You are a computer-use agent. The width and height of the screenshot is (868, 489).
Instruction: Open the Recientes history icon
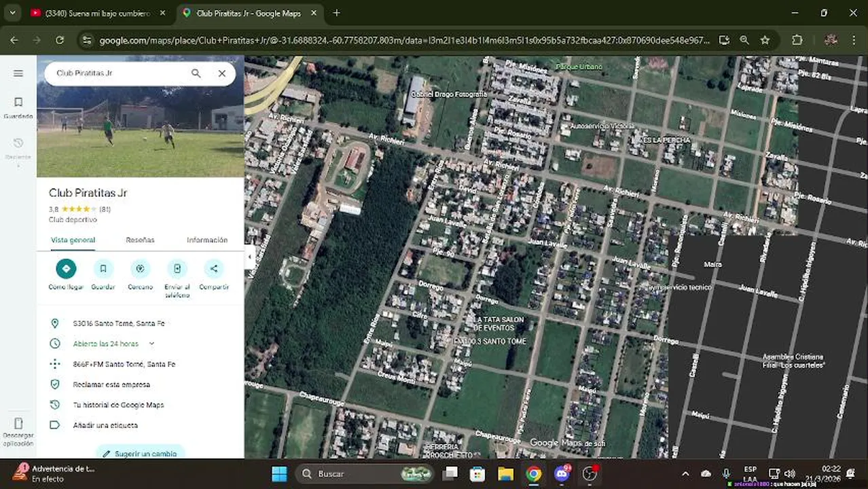coord(18,148)
